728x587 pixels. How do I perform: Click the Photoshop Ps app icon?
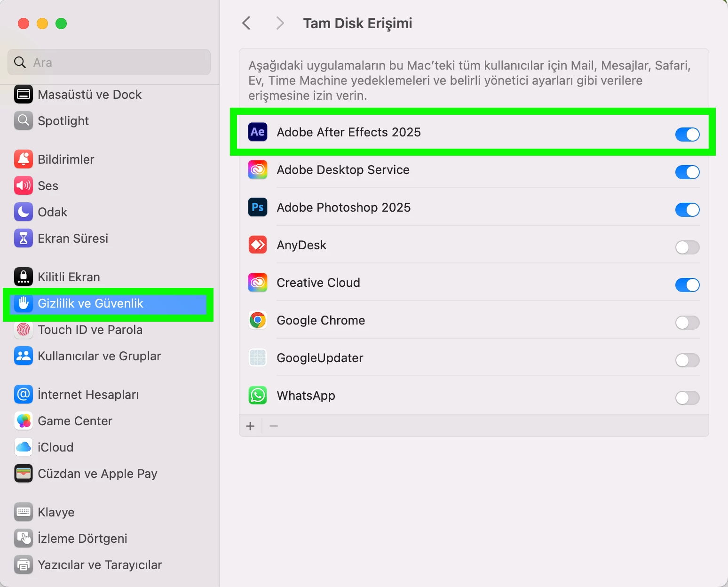[258, 207]
